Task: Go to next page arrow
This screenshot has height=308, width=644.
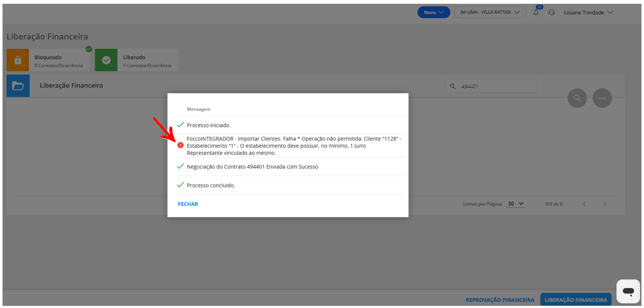Action: coord(605,204)
